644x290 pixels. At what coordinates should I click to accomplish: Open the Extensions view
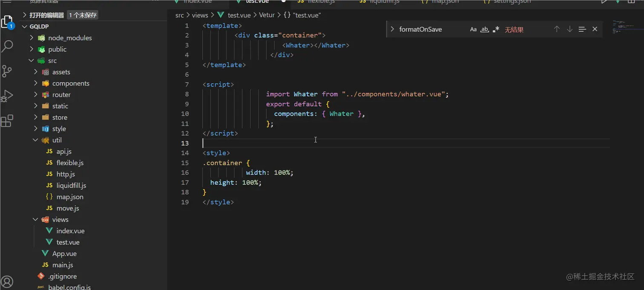point(7,121)
